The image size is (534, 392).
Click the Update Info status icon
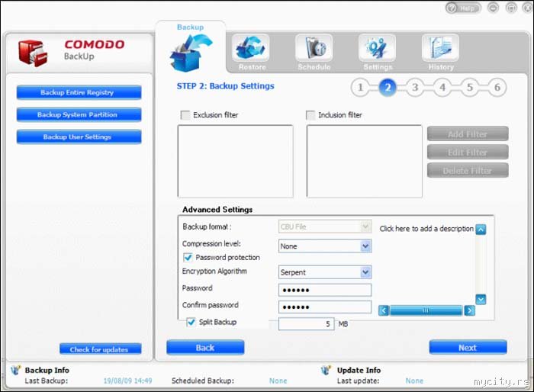click(x=326, y=370)
